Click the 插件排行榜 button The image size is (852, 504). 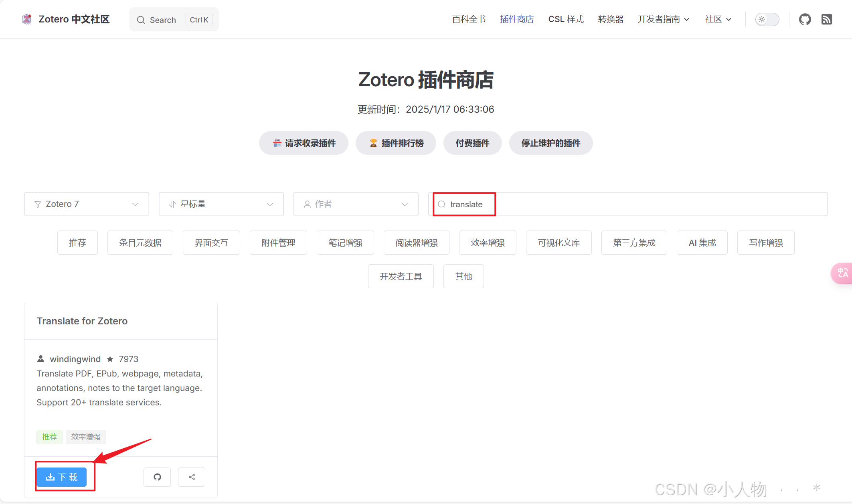(x=396, y=143)
